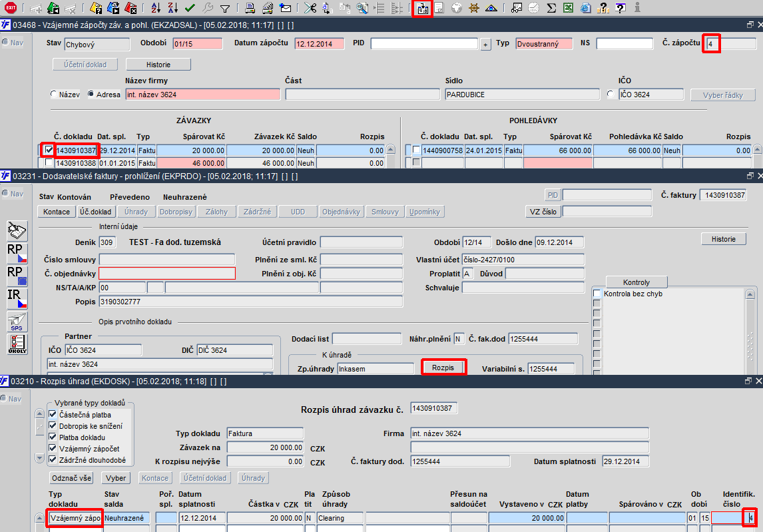Screen dimensions: 763x532
Task: Click the SPS paper plane sidebar icon
Action: tap(17, 322)
